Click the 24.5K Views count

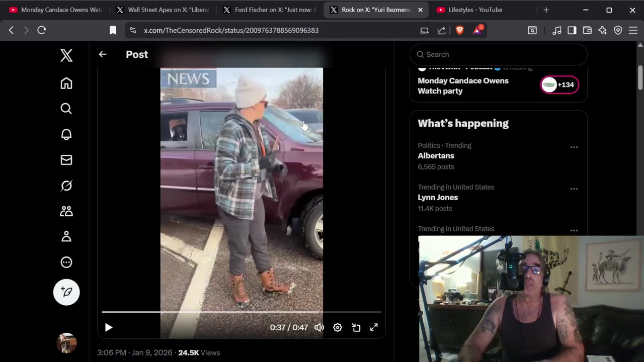tap(199, 353)
